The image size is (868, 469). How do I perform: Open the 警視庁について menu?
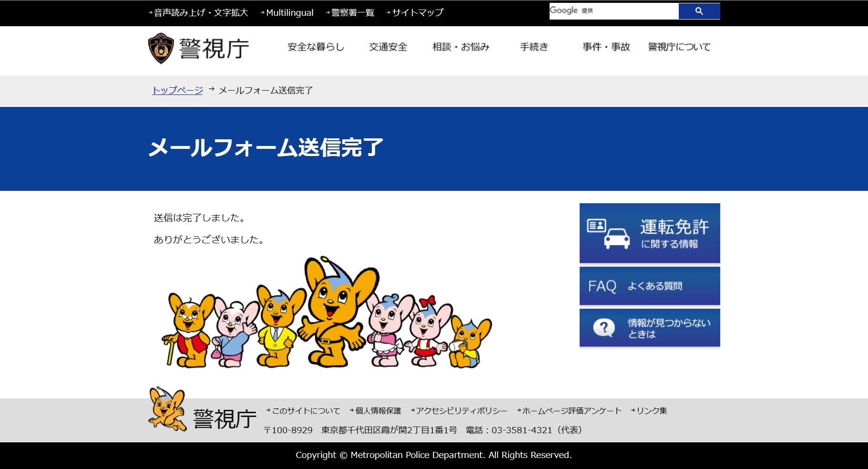tap(679, 47)
